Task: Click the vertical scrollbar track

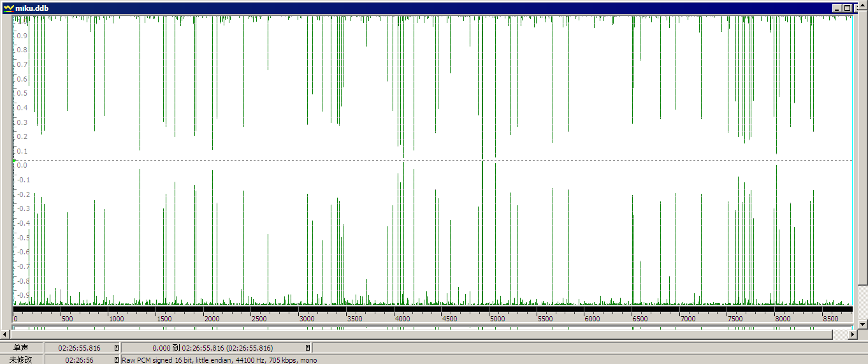Action: (x=863, y=302)
